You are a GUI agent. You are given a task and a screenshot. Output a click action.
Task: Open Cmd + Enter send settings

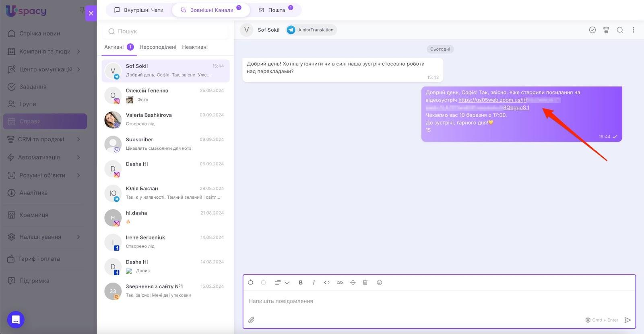tap(602, 320)
